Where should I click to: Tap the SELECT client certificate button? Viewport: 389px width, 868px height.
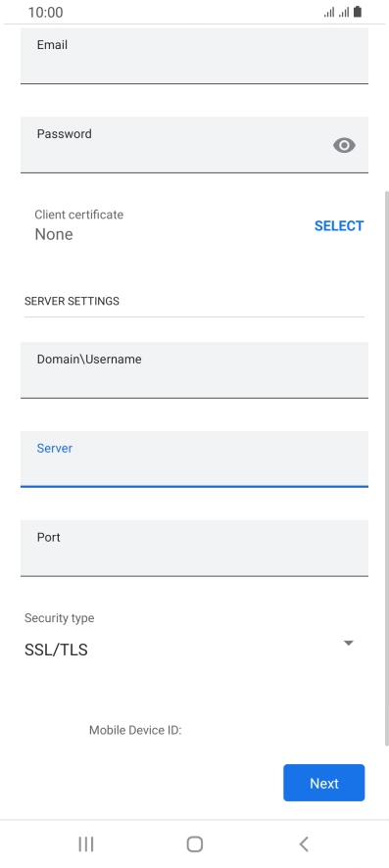pos(339,226)
